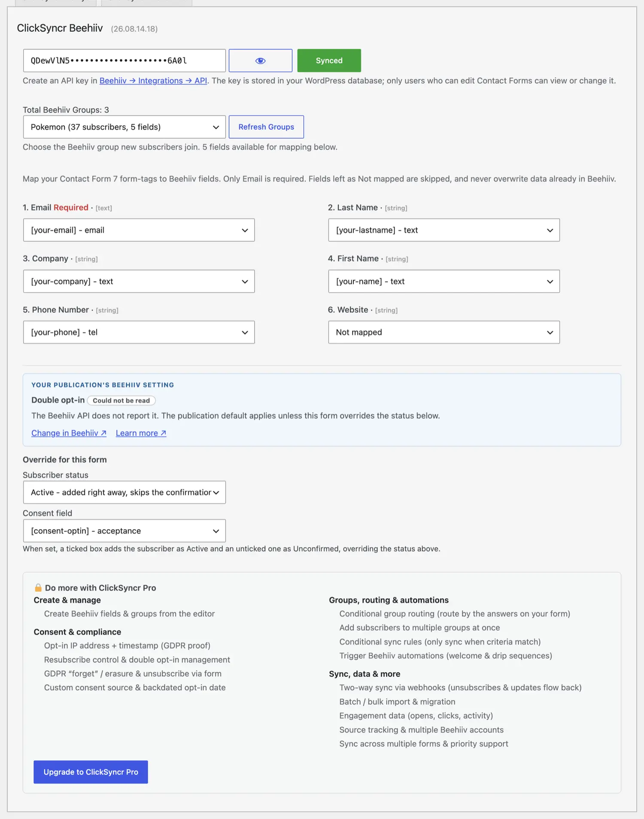Click YOUR PUBLICATION'S BEEHIIV SETTING heading
This screenshot has height=819, width=644.
pyautogui.click(x=103, y=385)
